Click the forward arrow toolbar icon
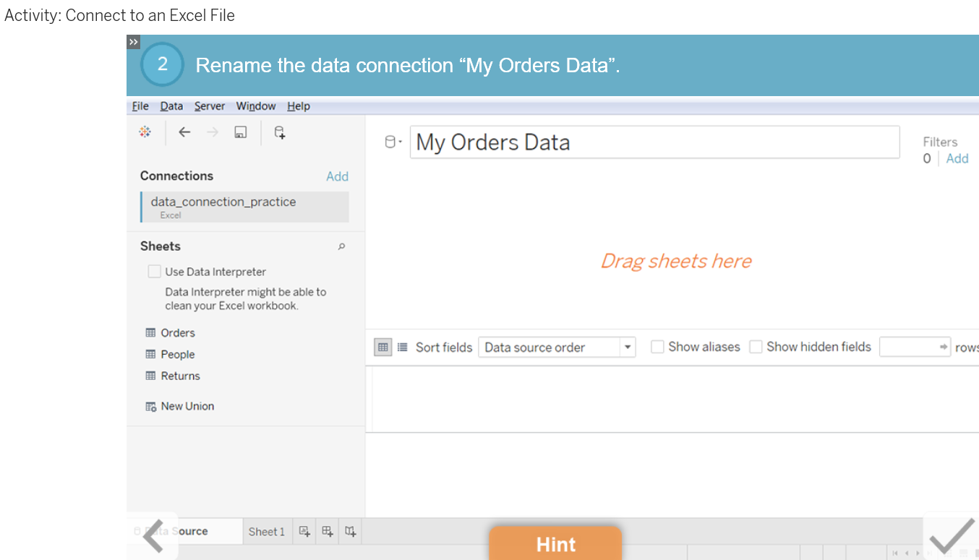Image resolution: width=979 pixels, height=560 pixels. 213,132
